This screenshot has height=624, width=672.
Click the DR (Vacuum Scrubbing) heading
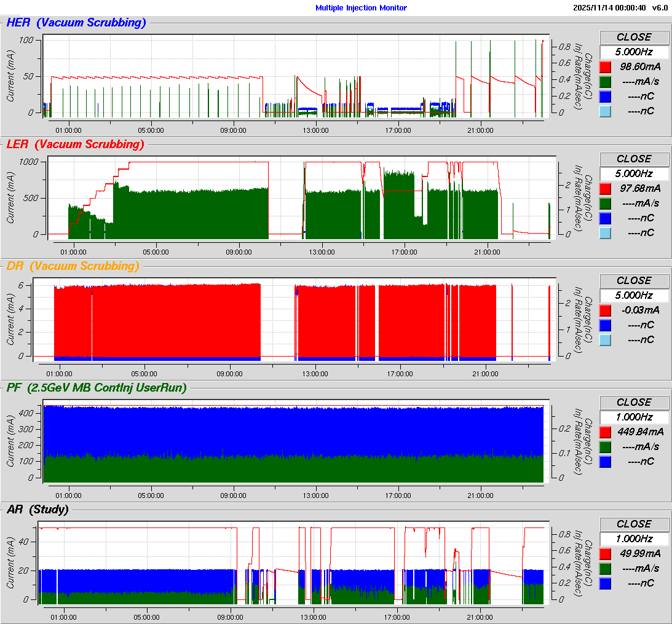(x=73, y=266)
